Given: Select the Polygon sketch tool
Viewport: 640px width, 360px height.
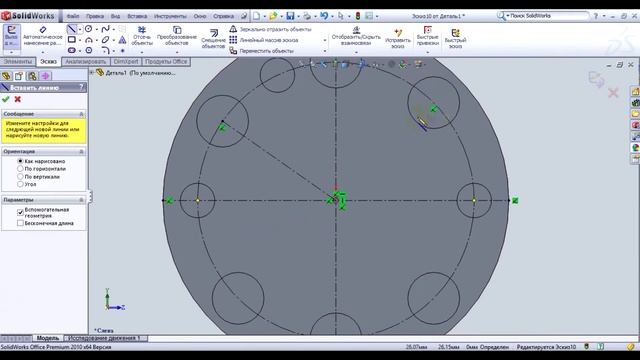Looking at the screenshot, I should 89,50.
